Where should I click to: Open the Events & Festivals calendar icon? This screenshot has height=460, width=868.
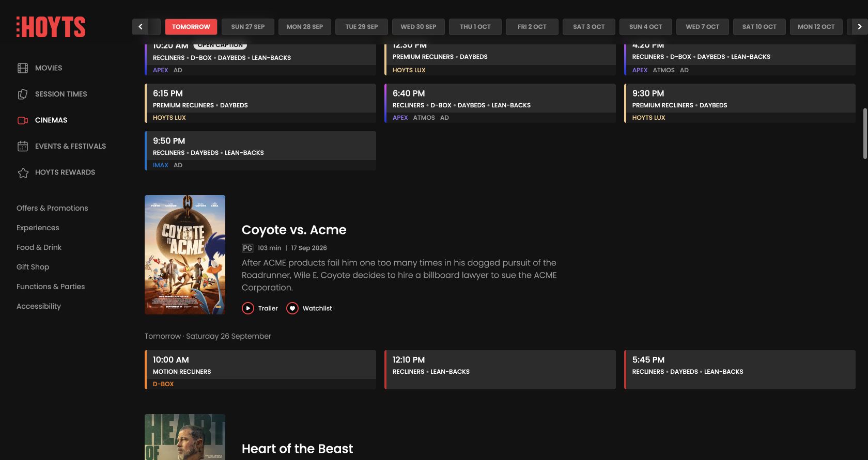coord(23,146)
